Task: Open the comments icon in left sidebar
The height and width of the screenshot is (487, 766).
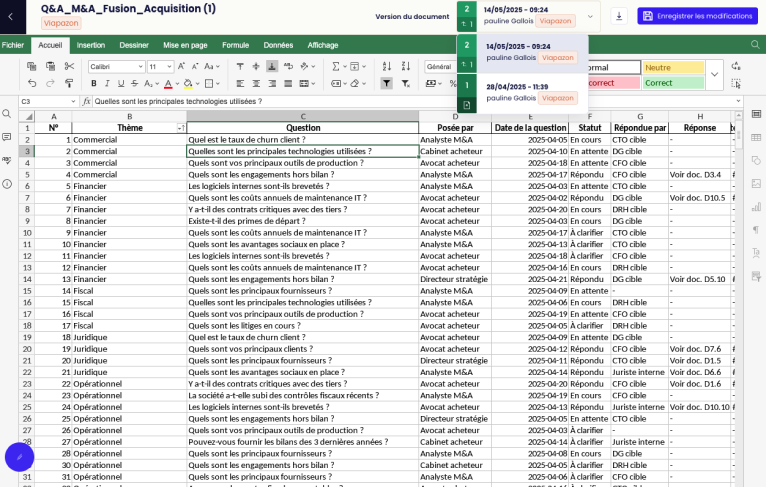Action: [7, 137]
